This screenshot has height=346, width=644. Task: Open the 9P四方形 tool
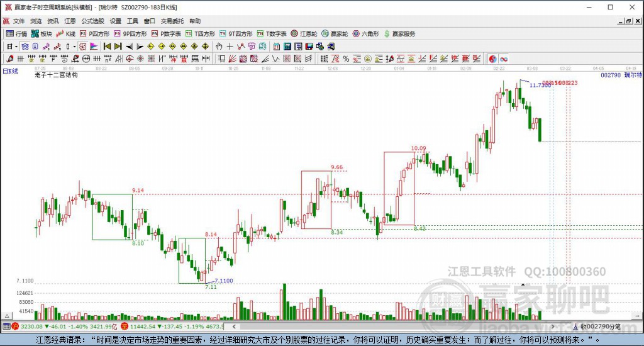click(130, 34)
